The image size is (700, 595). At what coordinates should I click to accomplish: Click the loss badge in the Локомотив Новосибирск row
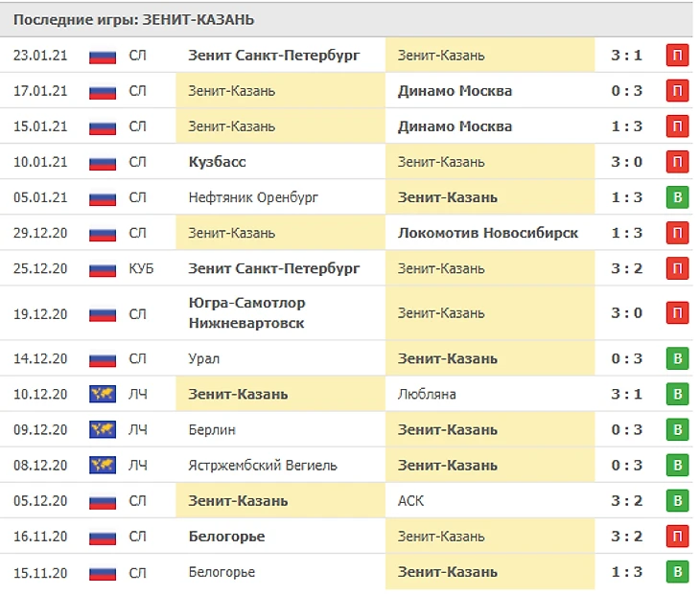(x=677, y=233)
